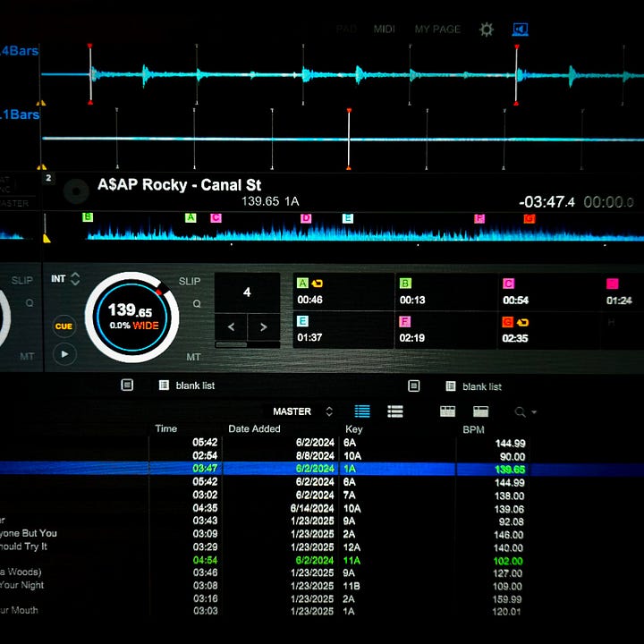This screenshot has height=644, width=644.
Task: Jump to hot cue B marker on overview waveform
Action: click(x=88, y=216)
